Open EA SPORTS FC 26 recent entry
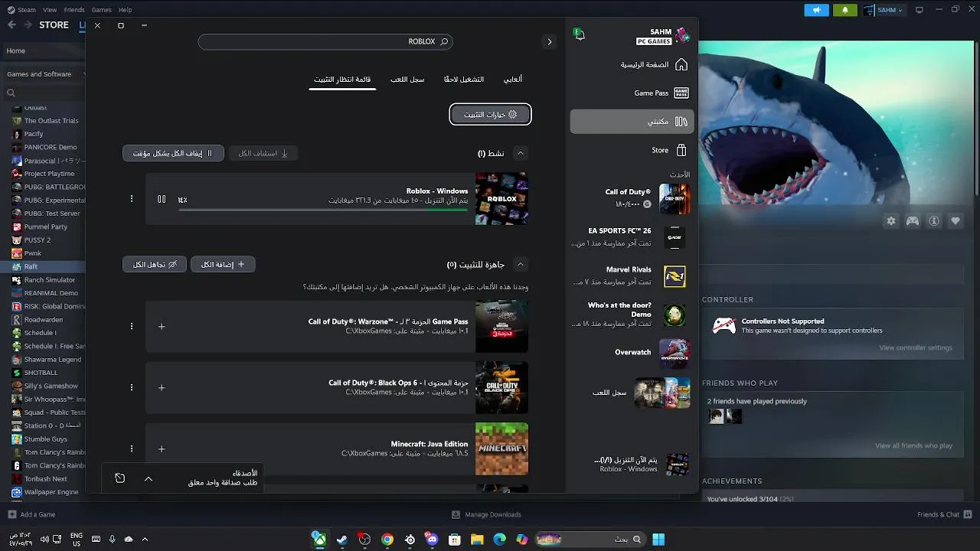 point(632,237)
